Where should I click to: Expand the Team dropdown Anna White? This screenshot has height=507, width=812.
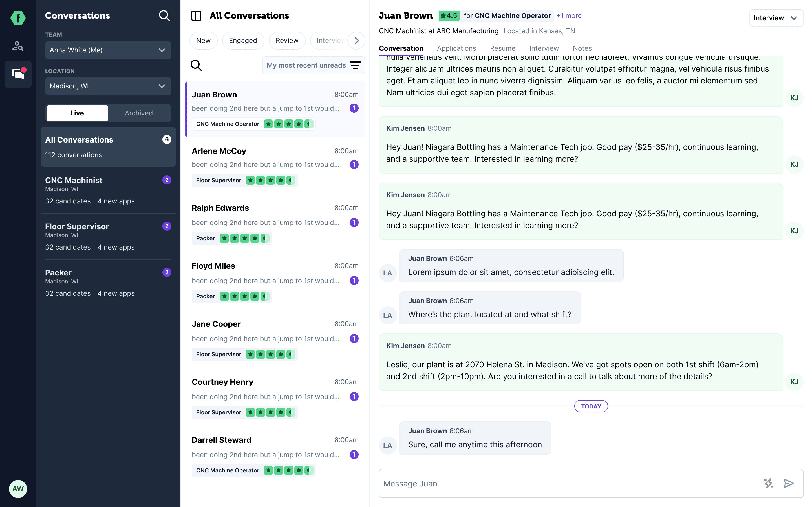click(108, 50)
